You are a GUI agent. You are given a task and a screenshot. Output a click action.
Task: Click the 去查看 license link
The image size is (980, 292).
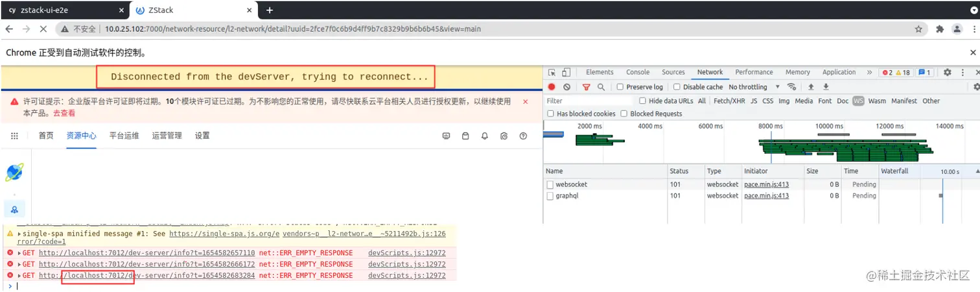[64, 113]
